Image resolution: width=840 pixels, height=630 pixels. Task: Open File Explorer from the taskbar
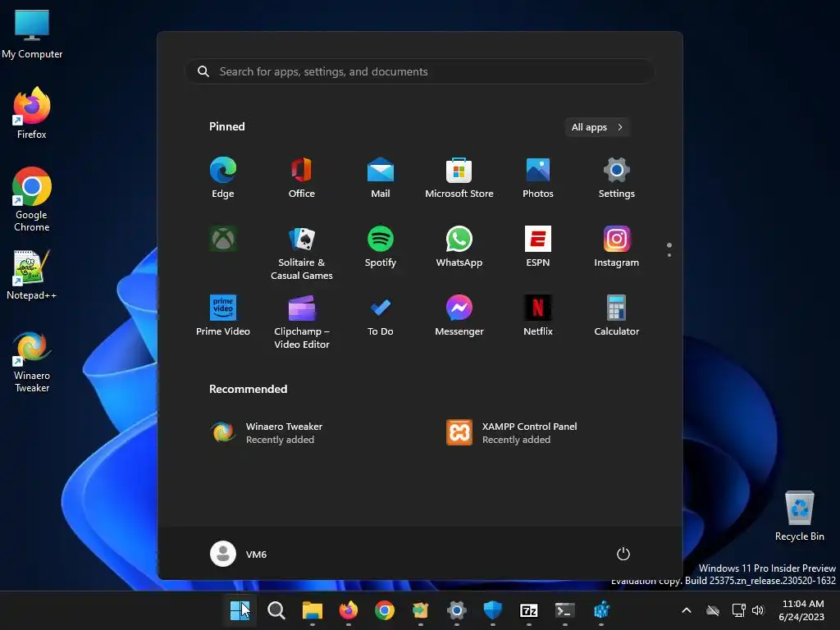[313, 610]
